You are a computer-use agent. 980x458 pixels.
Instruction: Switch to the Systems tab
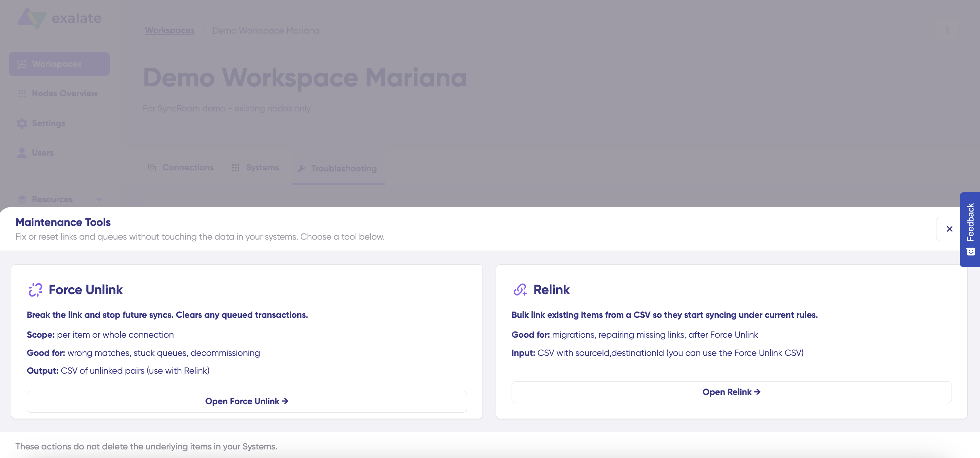coord(255,168)
